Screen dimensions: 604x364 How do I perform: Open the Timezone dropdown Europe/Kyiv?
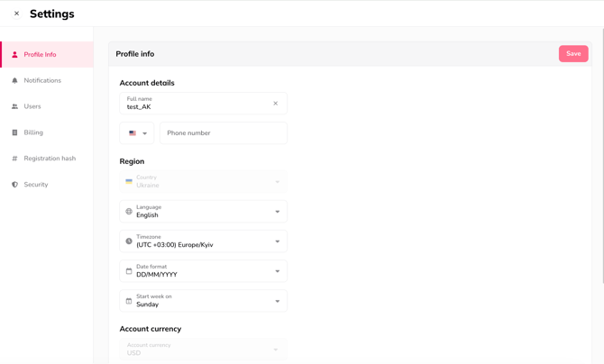[x=204, y=241]
